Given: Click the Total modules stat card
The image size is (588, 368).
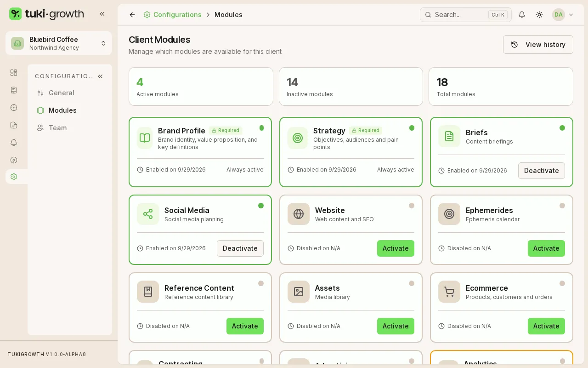Looking at the screenshot, I should [x=501, y=86].
